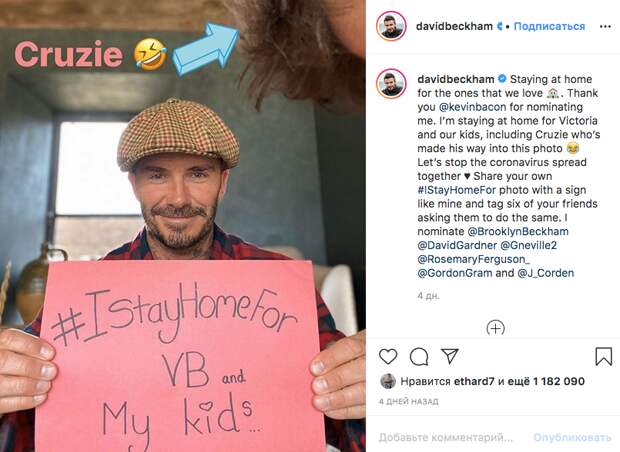Follow via Подписаться link
This screenshot has height=452, width=620.
pos(549,26)
